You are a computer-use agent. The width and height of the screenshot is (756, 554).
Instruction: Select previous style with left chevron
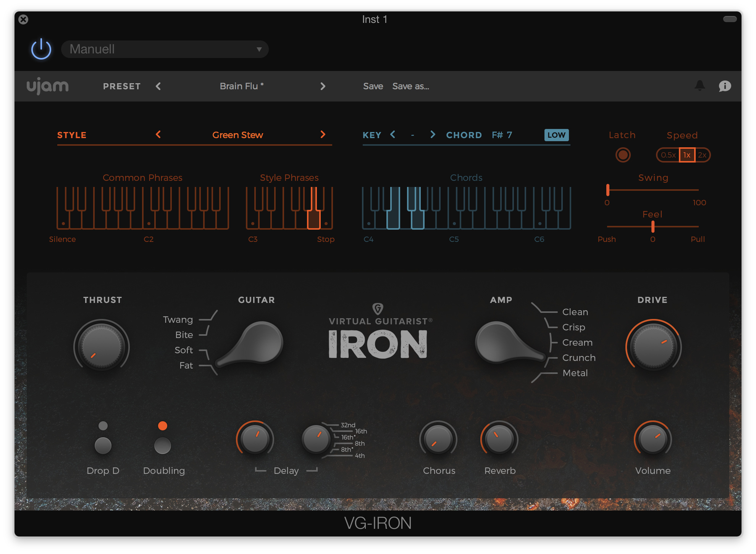pos(158,135)
